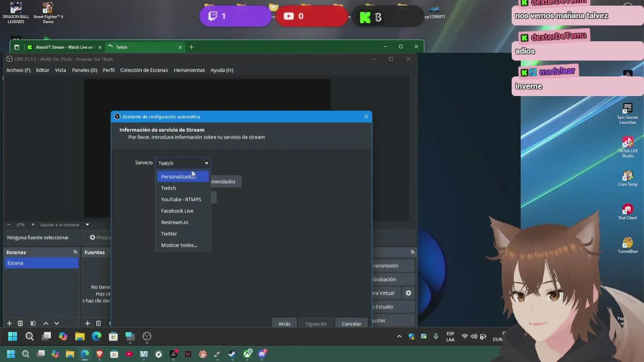644x362 pixels.
Task: Open the Paneles (D) menu
Action: (x=85, y=70)
